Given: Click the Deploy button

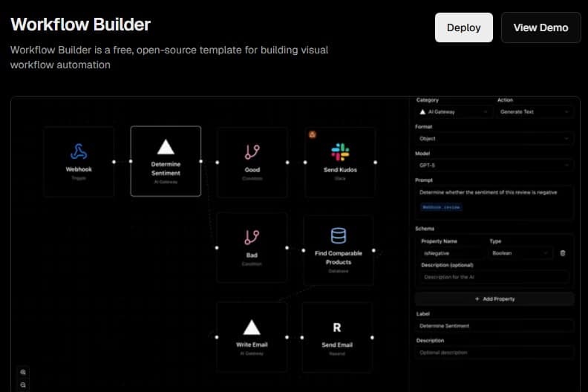Looking at the screenshot, I should tap(463, 27).
